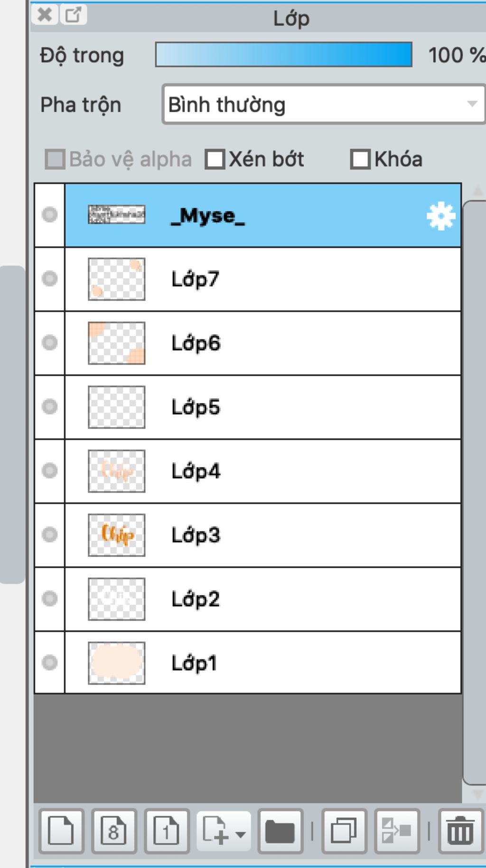This screenshot has width=486, height=868.
Task: Create a new color layer
Action: 61,831
